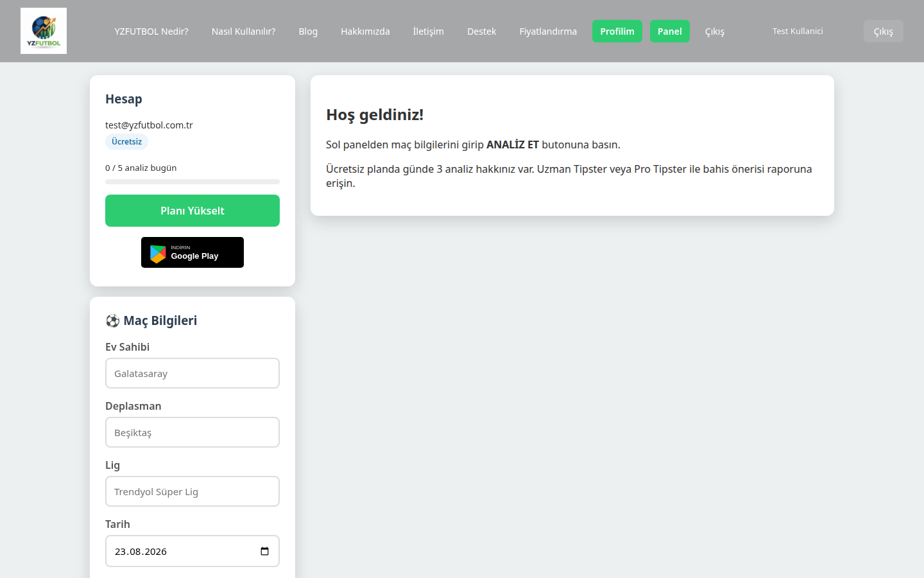Visit the Destek page
This screenshot has width=924, height=578.
point(481,31)
